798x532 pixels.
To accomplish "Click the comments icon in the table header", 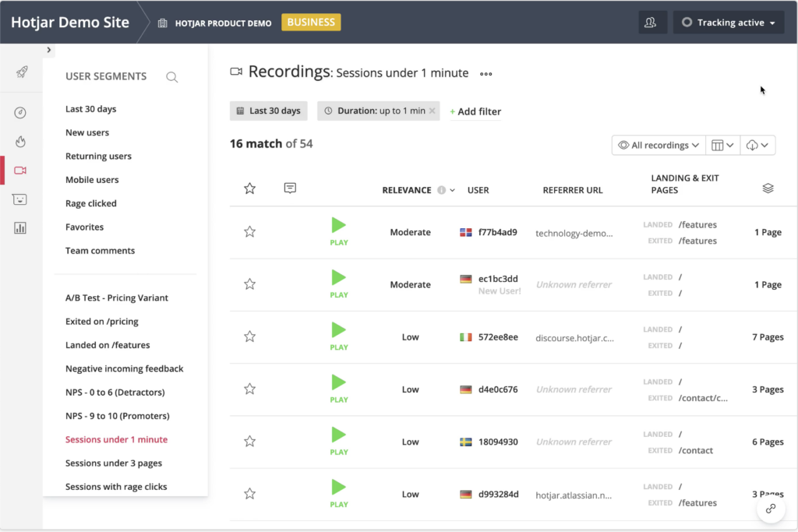I will click(x=290, y=188).
